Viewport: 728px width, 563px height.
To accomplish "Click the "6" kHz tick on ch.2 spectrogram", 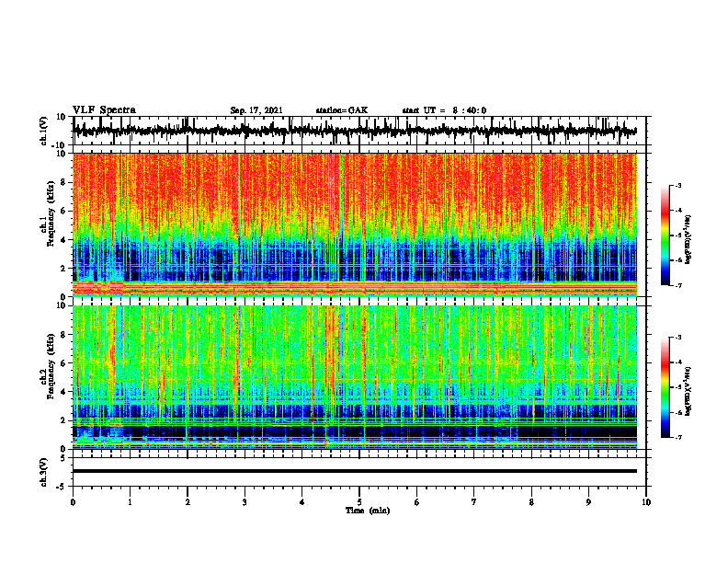I will [63, 362].
